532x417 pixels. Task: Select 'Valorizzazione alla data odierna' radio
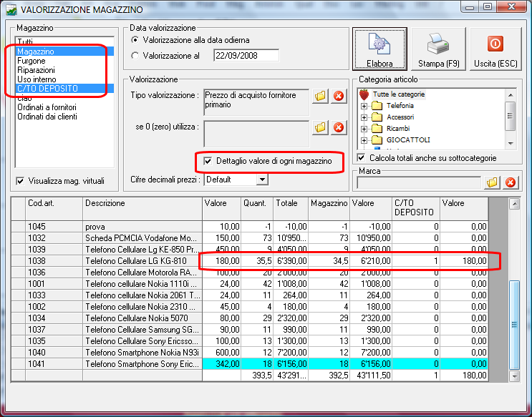click(135, 40)
